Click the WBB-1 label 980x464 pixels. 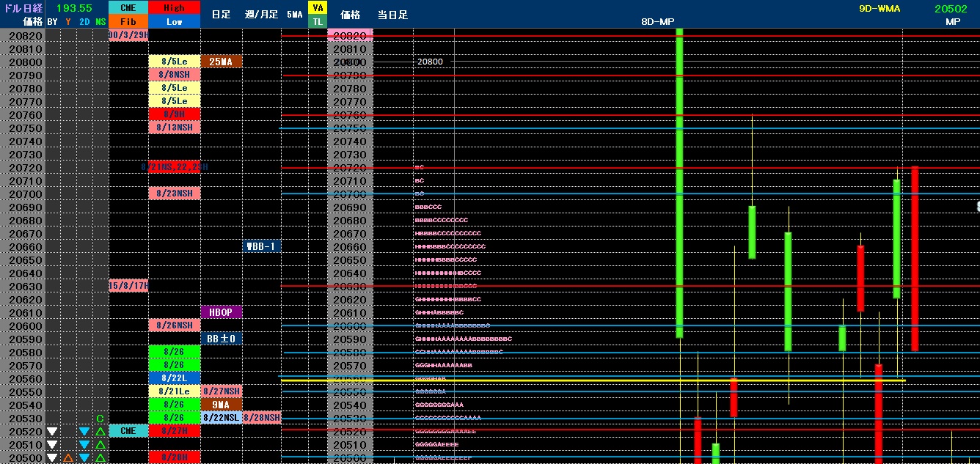click(262, 246)
